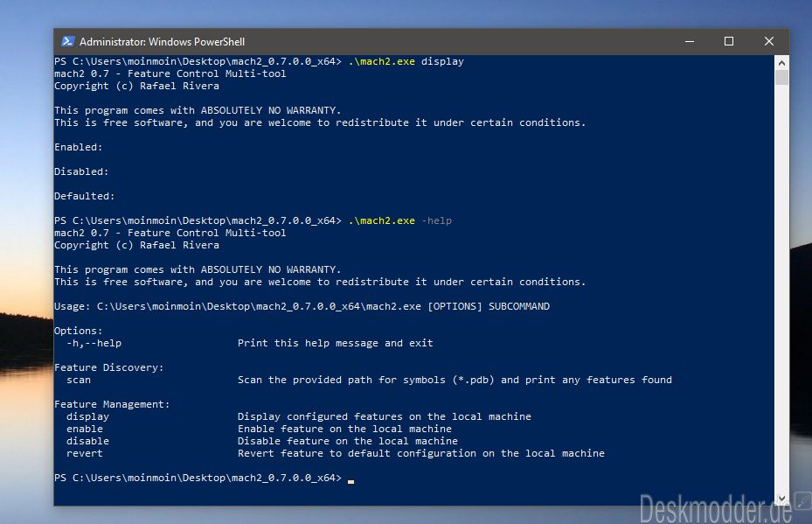Click the 'Scan the provided path for symbols' description
Screen dimensions: 812x524
[455, 380]
